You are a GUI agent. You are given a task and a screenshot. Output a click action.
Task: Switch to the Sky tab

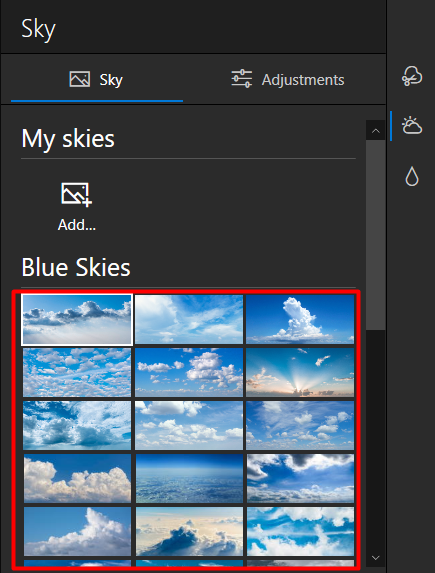[97, 79]
